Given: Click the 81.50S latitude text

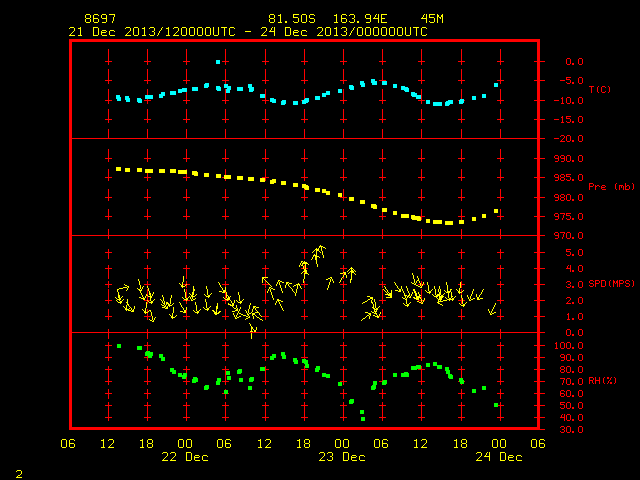Looking at the screenshot, I should pyautogui.click(x=292, y=19).
